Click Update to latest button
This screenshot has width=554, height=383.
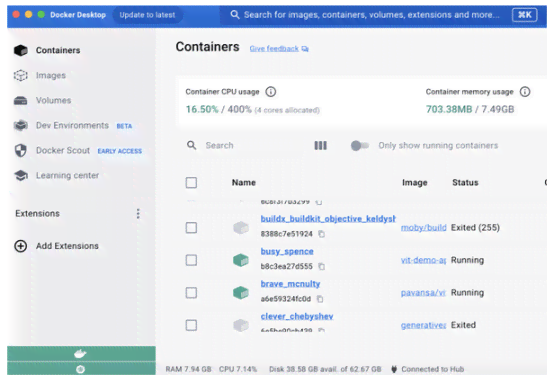pos(147,15)
